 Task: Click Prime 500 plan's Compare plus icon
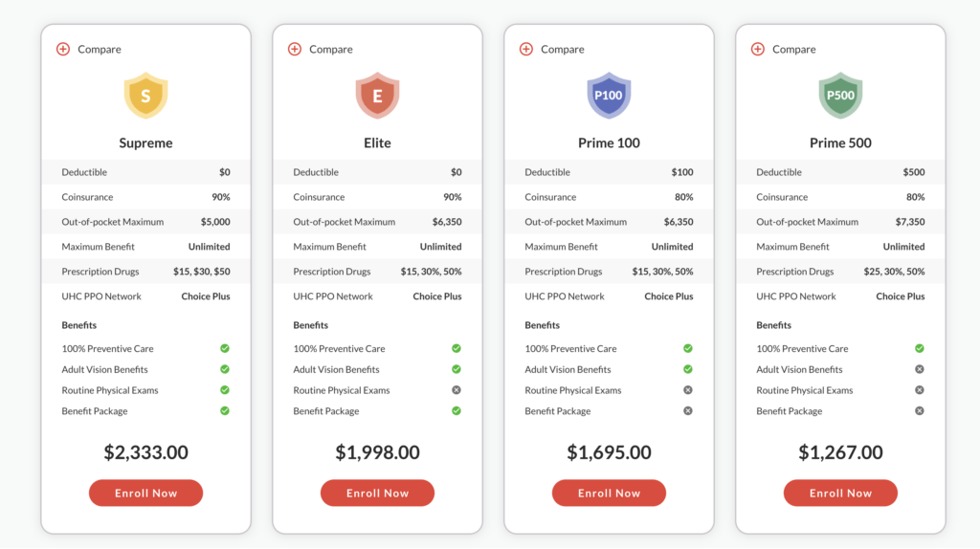click(758, 49)
